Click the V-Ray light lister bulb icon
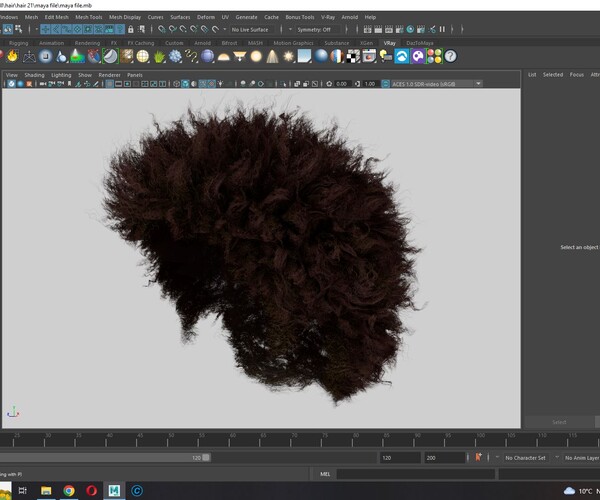The image size is (600, 500). coord(385,56)
